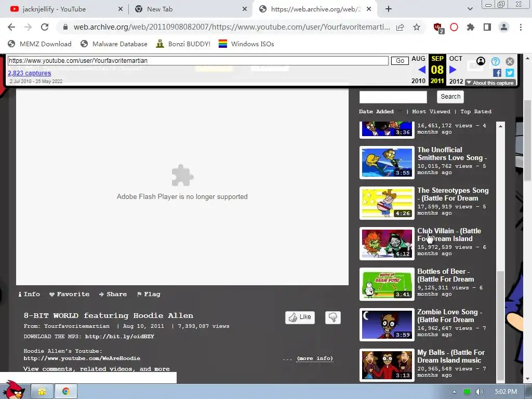Close the Wayback toolbar
This screenshot has width=532, height=399.
pos(510,61)
